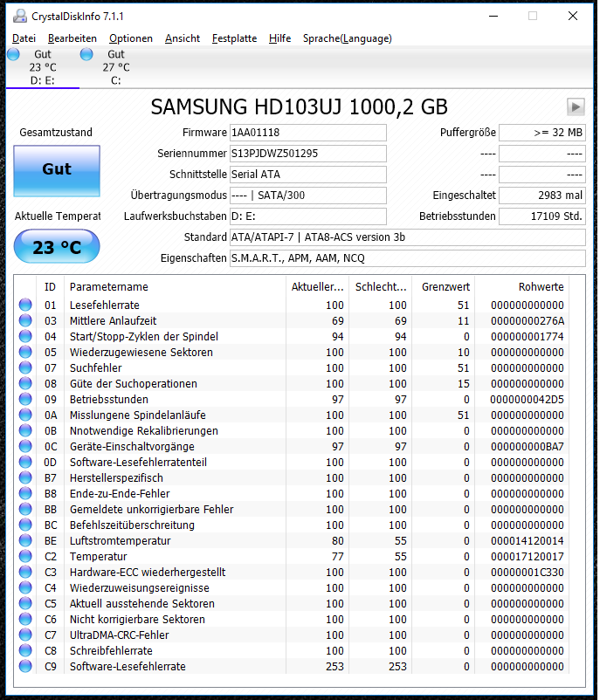Viewport: 600px width, 700px height.
Task: Open the Ansicht menu
Action: coord(183,38)
